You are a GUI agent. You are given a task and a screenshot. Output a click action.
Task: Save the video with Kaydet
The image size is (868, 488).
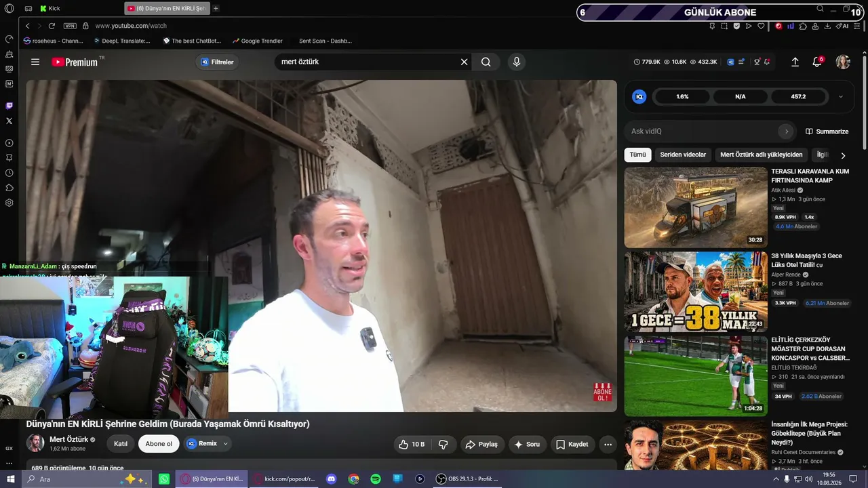coord(572,444)
